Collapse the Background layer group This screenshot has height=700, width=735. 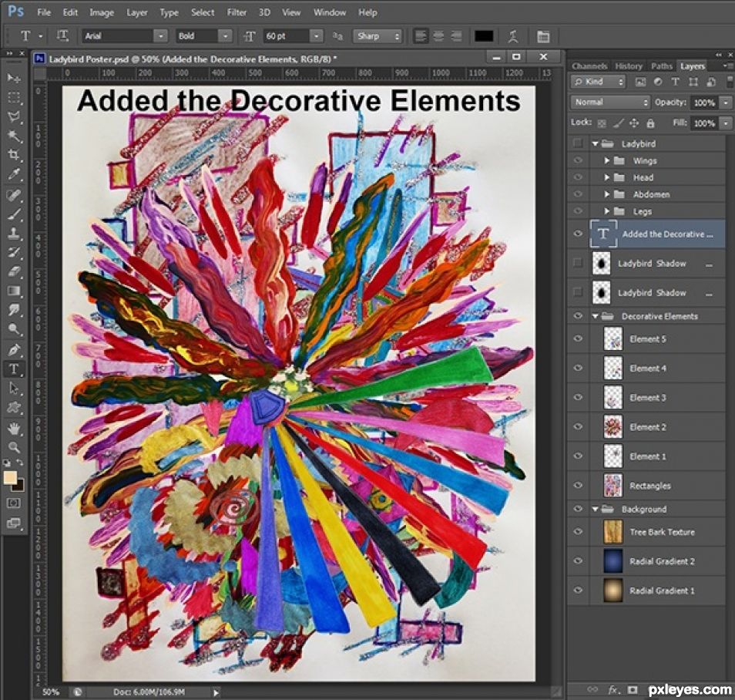(x=595, y=509)
